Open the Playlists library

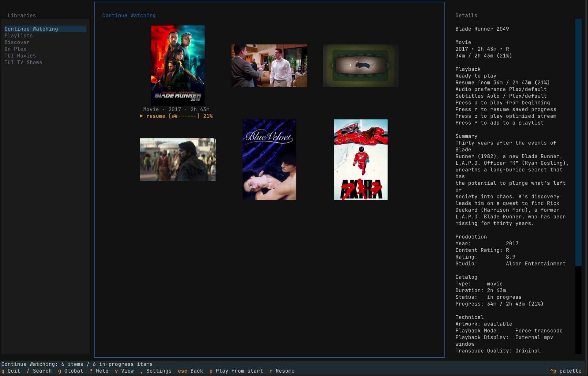18,36
